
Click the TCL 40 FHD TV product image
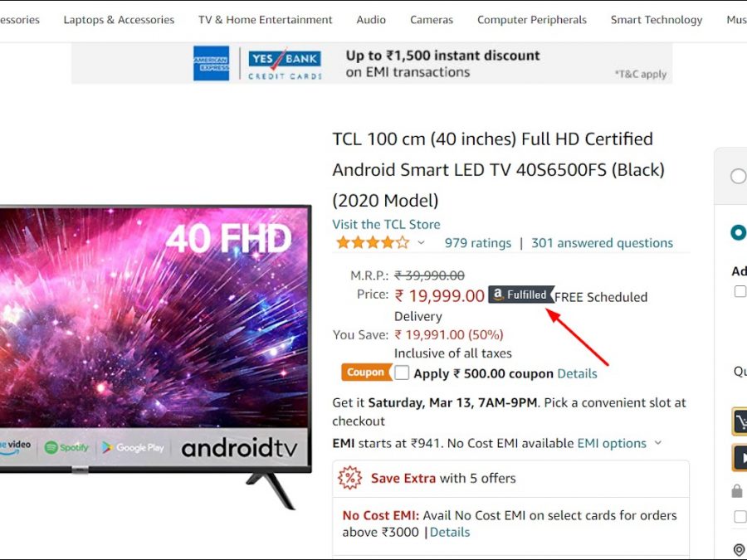tap(155, 357)
